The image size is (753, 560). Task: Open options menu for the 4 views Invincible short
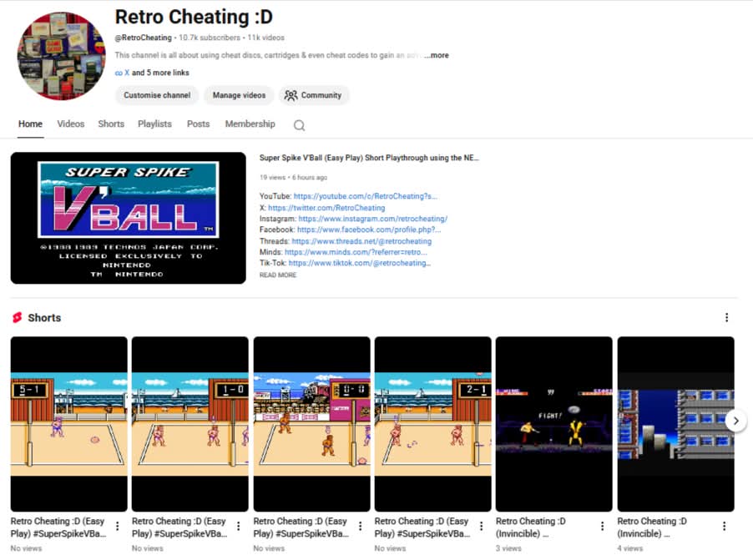[x=724, y=526]
